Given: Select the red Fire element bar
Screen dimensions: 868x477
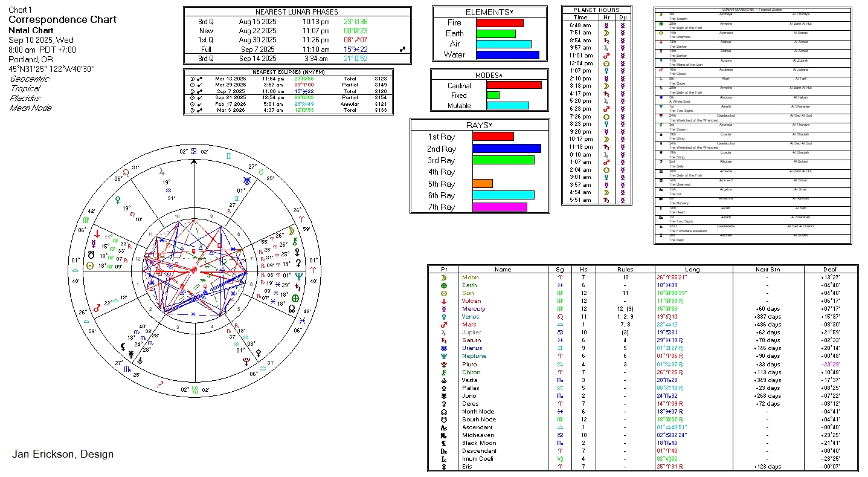Looking at the screenshot, I should [x=500, y=23].
